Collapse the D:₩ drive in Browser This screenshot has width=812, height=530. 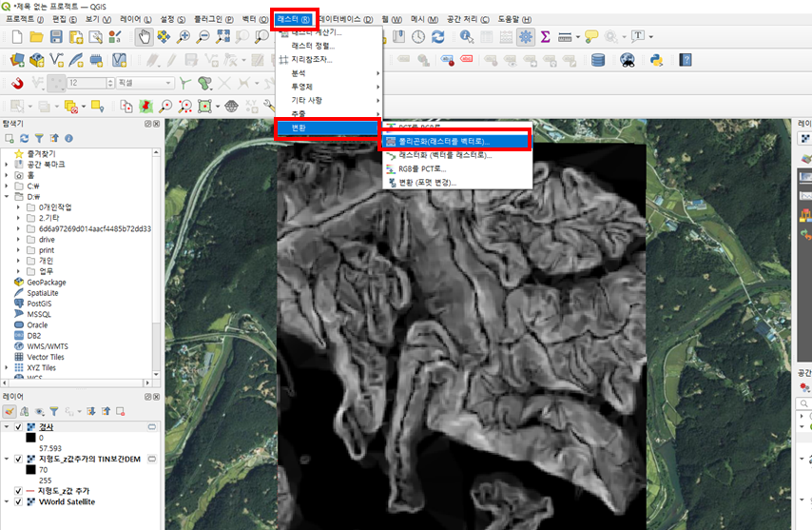point(7,197)
